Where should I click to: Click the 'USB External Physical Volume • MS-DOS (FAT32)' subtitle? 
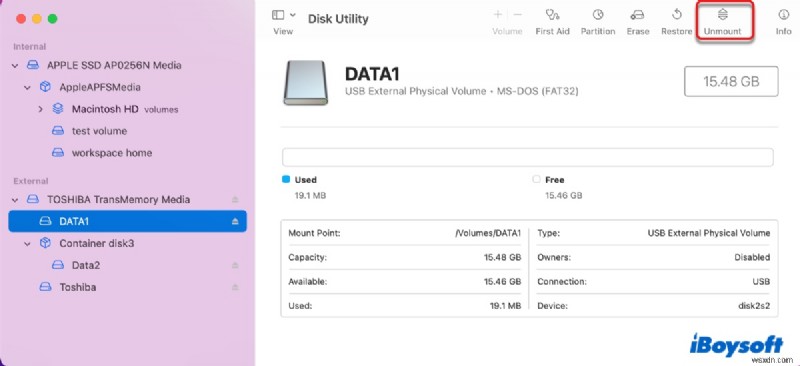click(462, 92)
